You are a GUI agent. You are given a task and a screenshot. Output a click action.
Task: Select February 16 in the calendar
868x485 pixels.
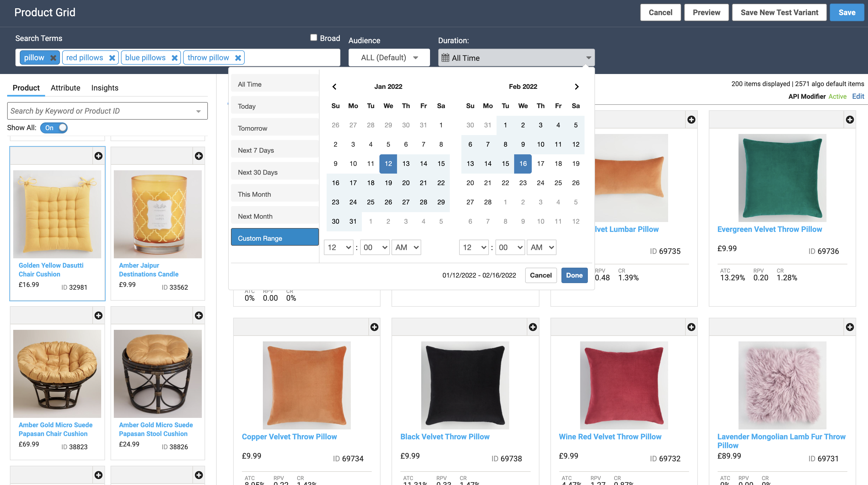[x=523, y=163]
